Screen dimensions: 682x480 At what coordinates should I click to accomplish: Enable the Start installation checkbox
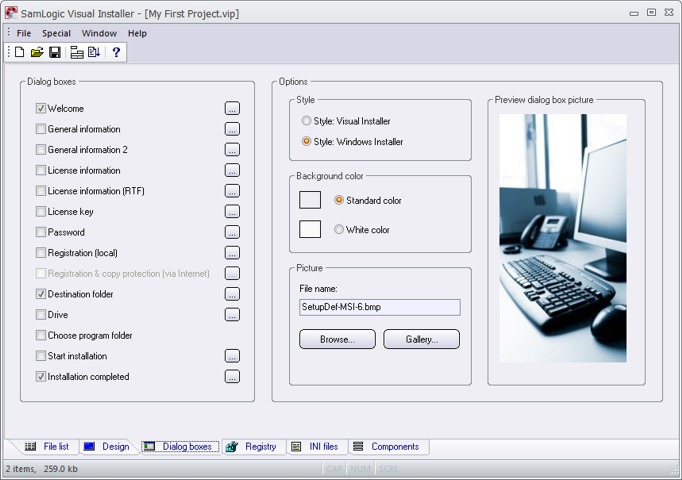[40, 356]
